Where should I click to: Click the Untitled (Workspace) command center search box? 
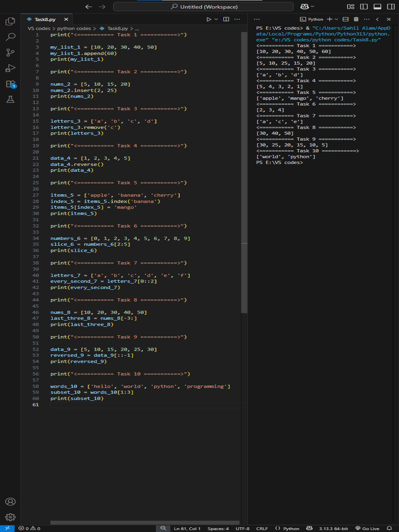pyautogui.click(x=203, y=7)
